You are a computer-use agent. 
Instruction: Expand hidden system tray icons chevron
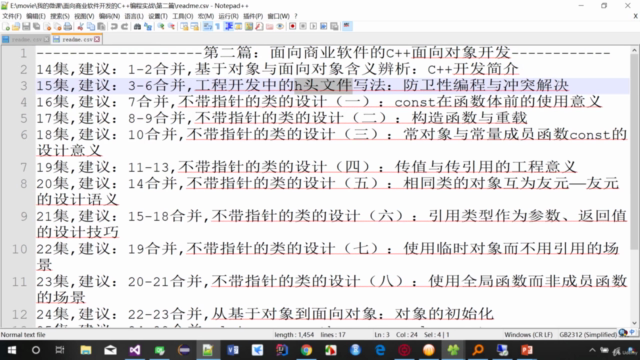point(592,350)
